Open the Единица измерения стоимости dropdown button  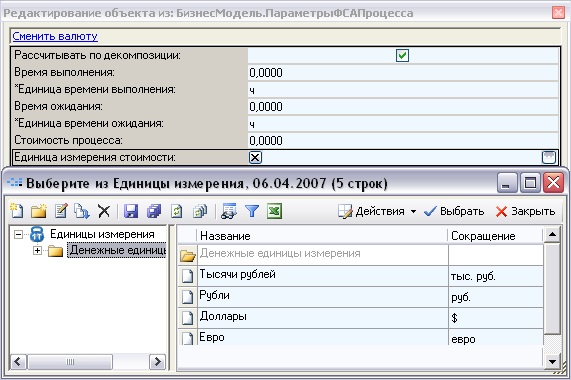[549, 158]
